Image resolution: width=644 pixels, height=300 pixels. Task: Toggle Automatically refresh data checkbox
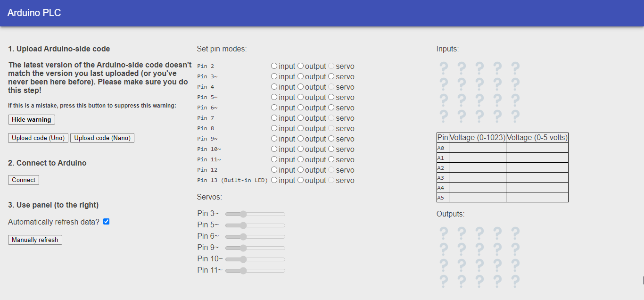pyautogui.click(x=106, y=222)
